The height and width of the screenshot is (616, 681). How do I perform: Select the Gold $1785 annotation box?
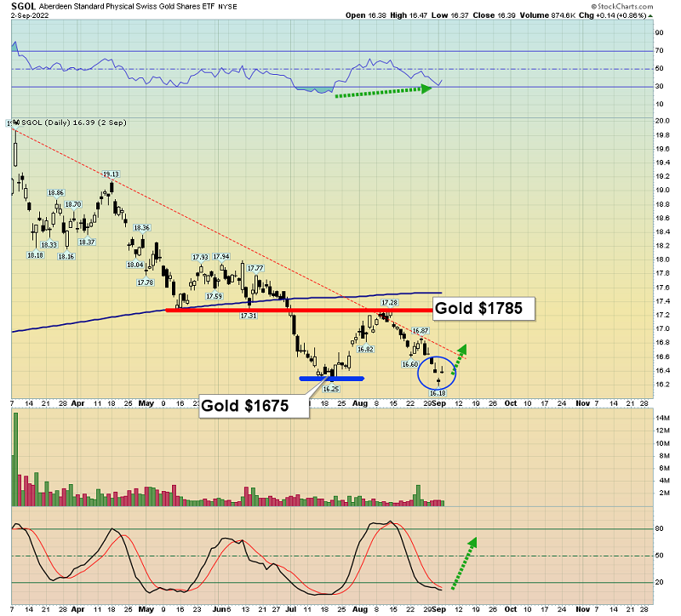tap(484, 307)
